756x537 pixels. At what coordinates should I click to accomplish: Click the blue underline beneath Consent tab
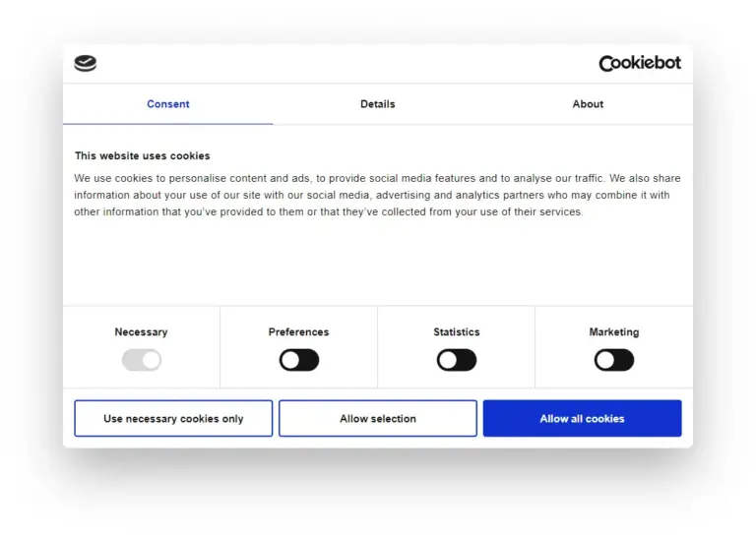[x=168, y=124]
